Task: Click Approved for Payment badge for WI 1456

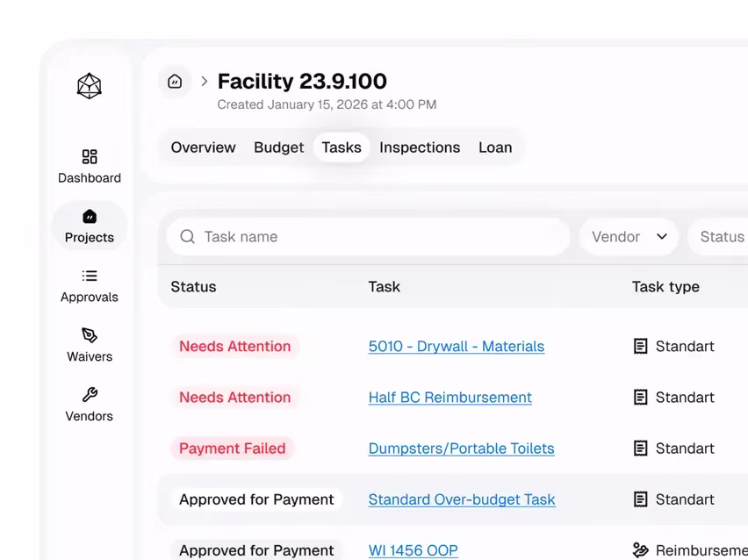Action: coord(256,550)
